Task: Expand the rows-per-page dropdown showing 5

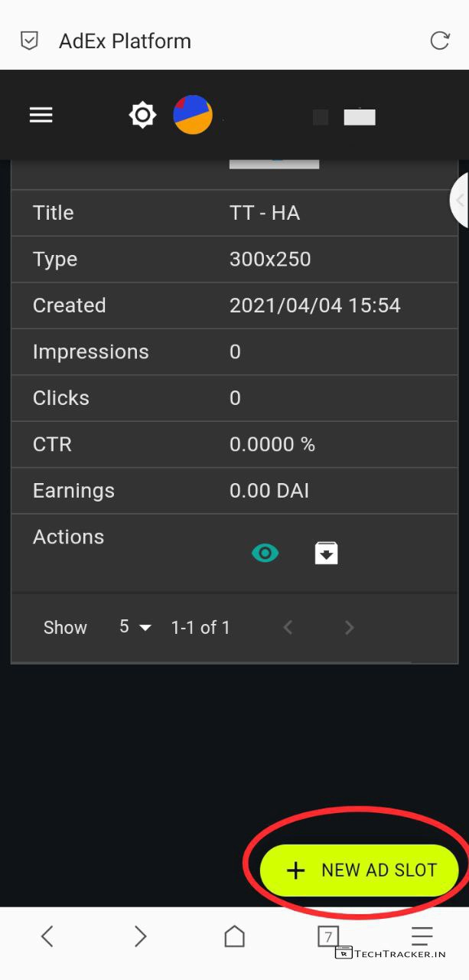Action: click(x=135, y=627)
